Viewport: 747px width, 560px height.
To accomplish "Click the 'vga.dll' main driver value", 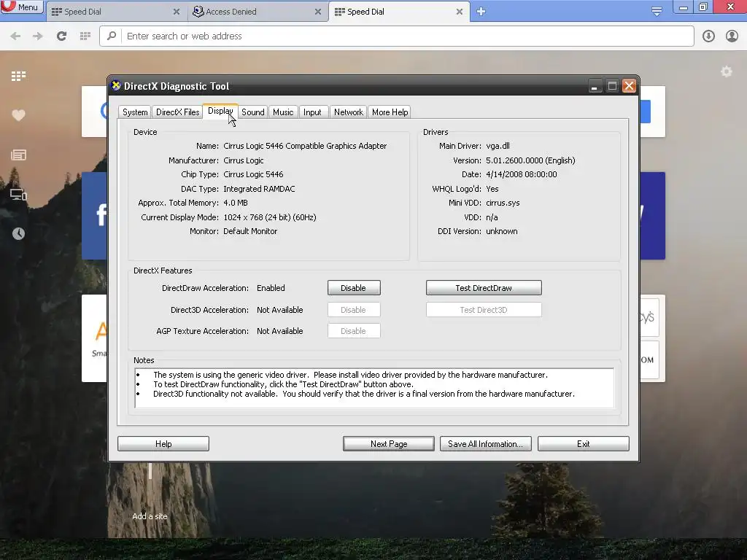I will click(498, 146).
